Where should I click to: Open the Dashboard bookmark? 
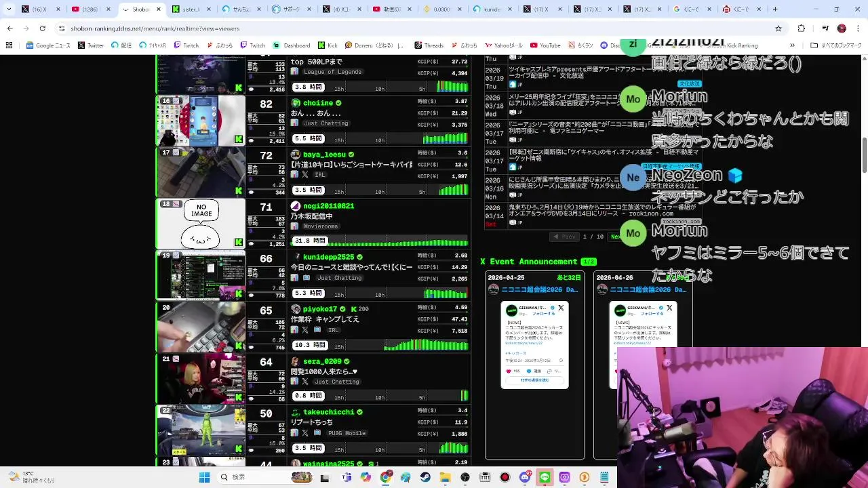point(292,45)
